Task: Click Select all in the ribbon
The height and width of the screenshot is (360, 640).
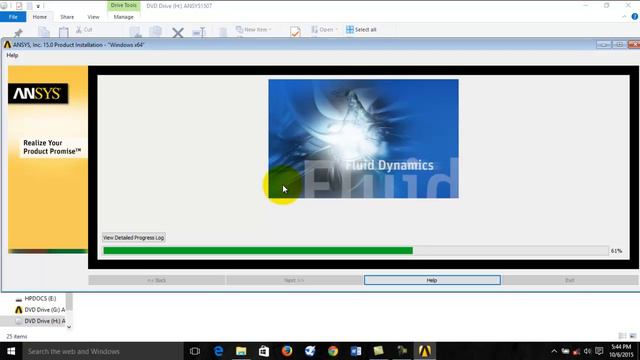Action: click(x=361, y=29)
